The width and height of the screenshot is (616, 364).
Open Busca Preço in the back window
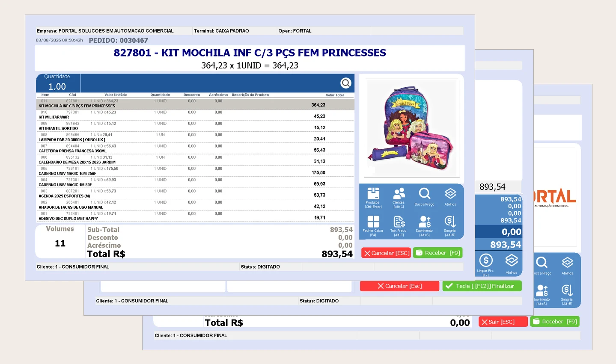click(542, 266)
